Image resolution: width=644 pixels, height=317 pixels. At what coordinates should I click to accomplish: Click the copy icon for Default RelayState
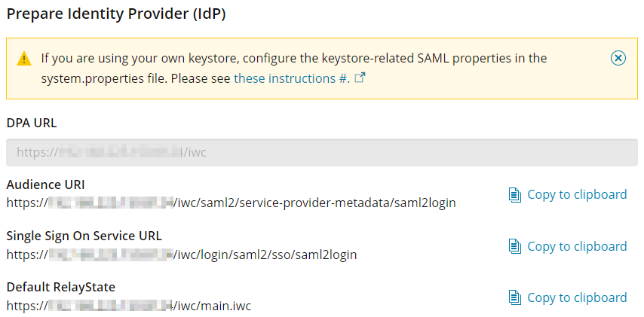tap(515, 298)
